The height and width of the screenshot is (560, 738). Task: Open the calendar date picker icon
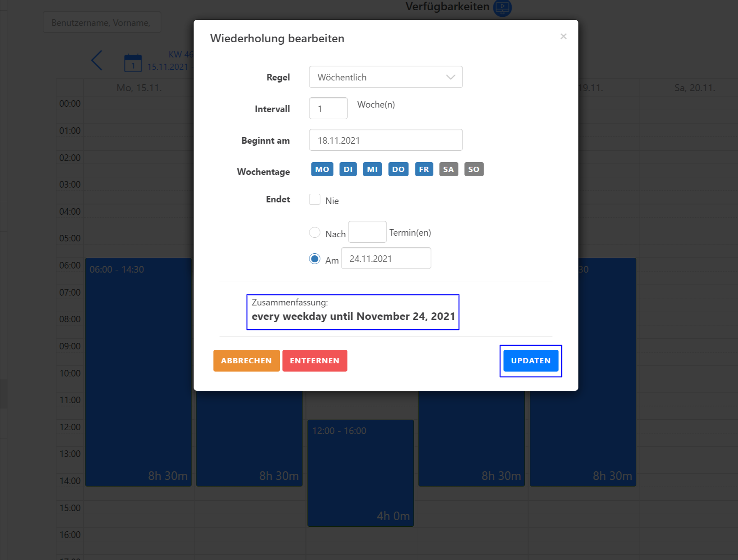pos(133,63)
